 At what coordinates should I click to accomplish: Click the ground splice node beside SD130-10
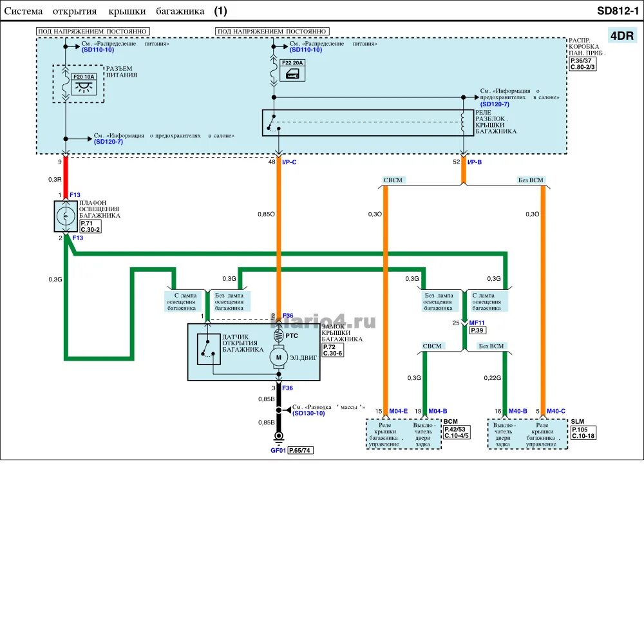point(278,410)
